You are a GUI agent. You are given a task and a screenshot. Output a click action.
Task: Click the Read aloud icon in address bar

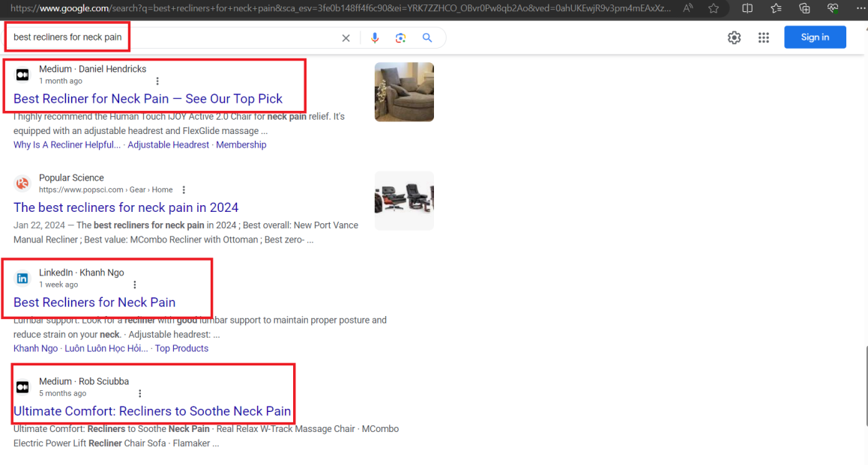point(687,8)
